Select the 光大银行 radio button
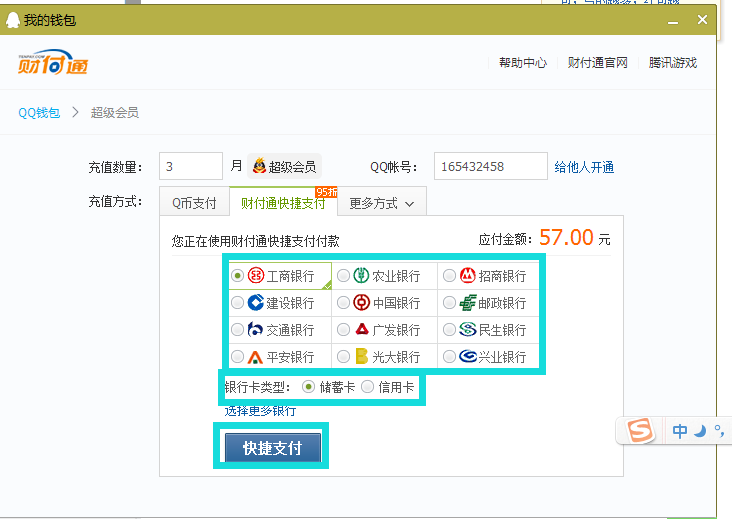Screen dimensions: 732x519 pos(343,357)
